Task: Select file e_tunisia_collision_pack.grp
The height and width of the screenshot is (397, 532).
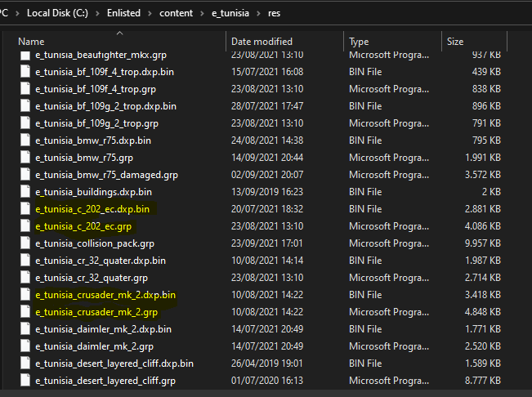Action: 95,243
